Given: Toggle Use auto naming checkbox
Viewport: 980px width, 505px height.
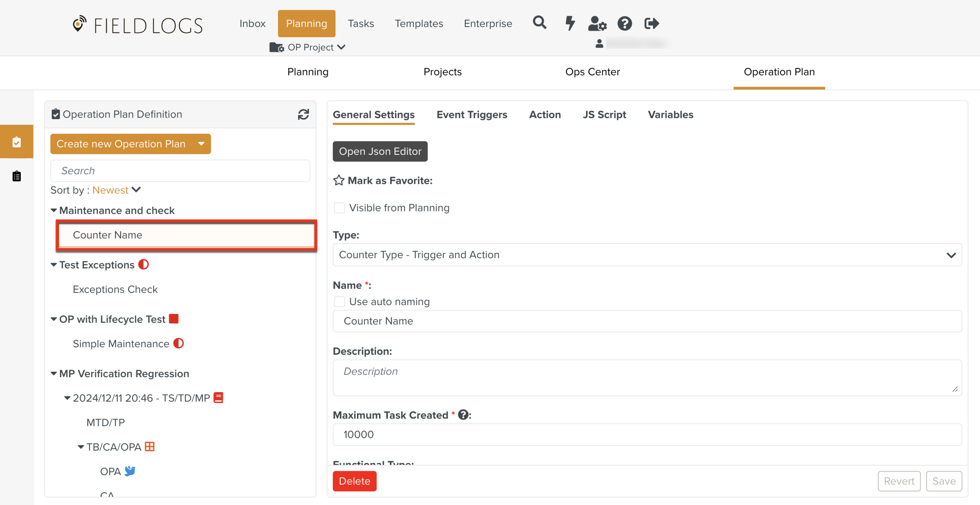Looking at the screenshot, I should (339, 302).
